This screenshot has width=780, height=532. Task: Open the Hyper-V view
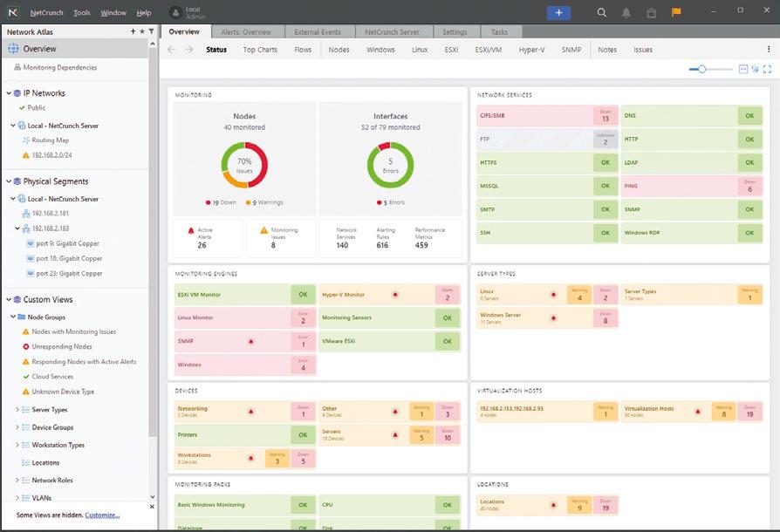pyautogui.click(x=531, y=50)
